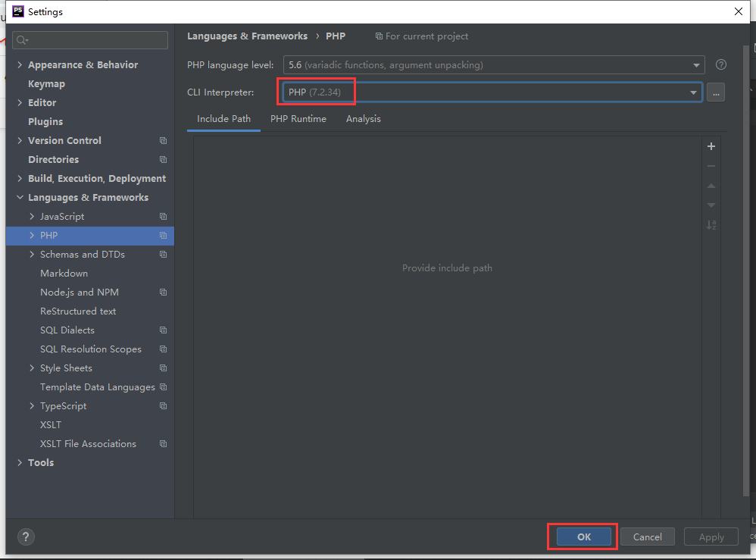
Task: Click project-level icon next to JavaScript
Action: [x=164, y=216]
